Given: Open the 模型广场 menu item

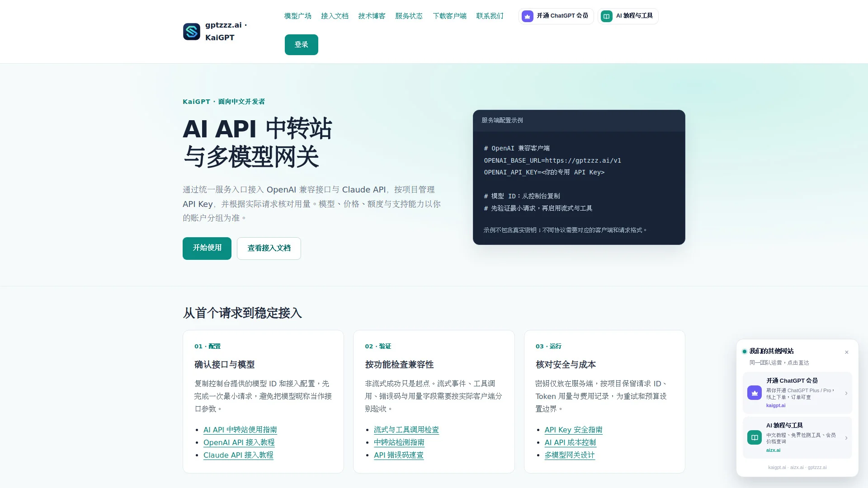Looking at the screenshot, I should pos(297,16).
